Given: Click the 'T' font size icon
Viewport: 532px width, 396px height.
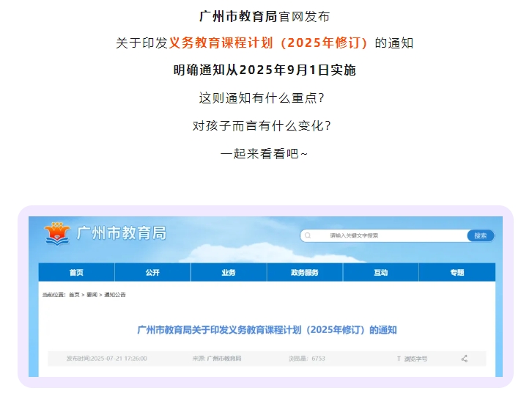Looking at the screenshot, I should tap(399, 359).
